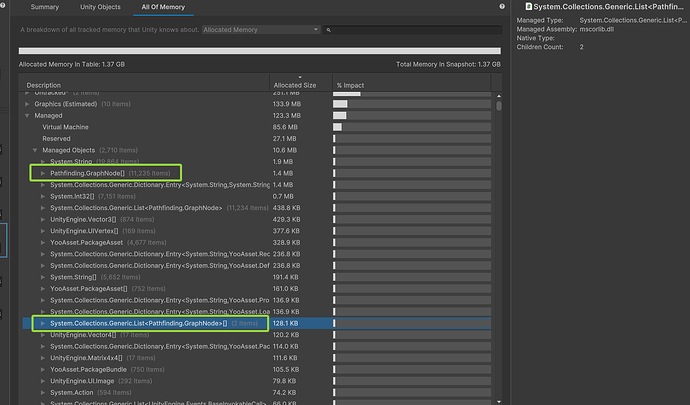The width and height of the screenshot is (690, 405).
Task: Select UnityEngine.UIVertex[] row
Action: click(x=255, y=231)
